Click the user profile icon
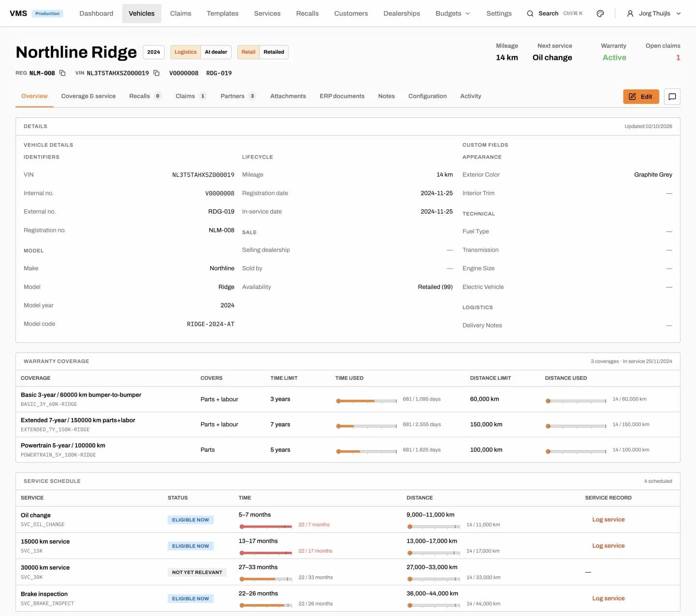This screenshot has height=616, width=696. [630, 14]
